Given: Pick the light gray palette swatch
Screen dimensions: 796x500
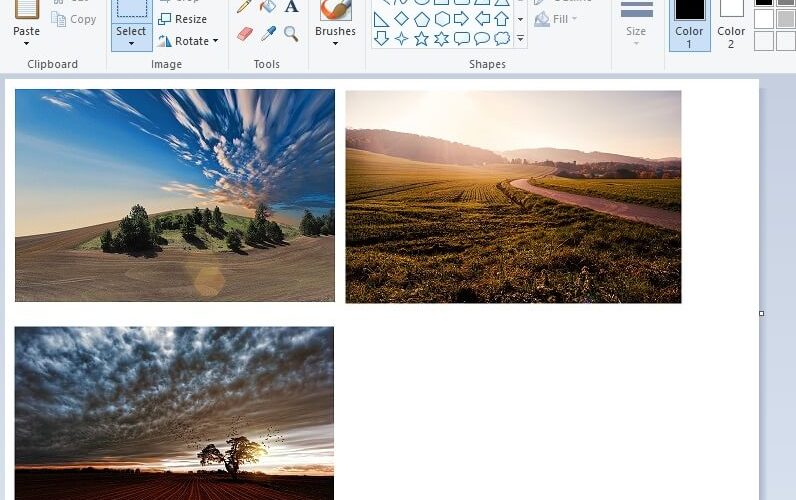Looking at the screenshot, I should (786, 19).
